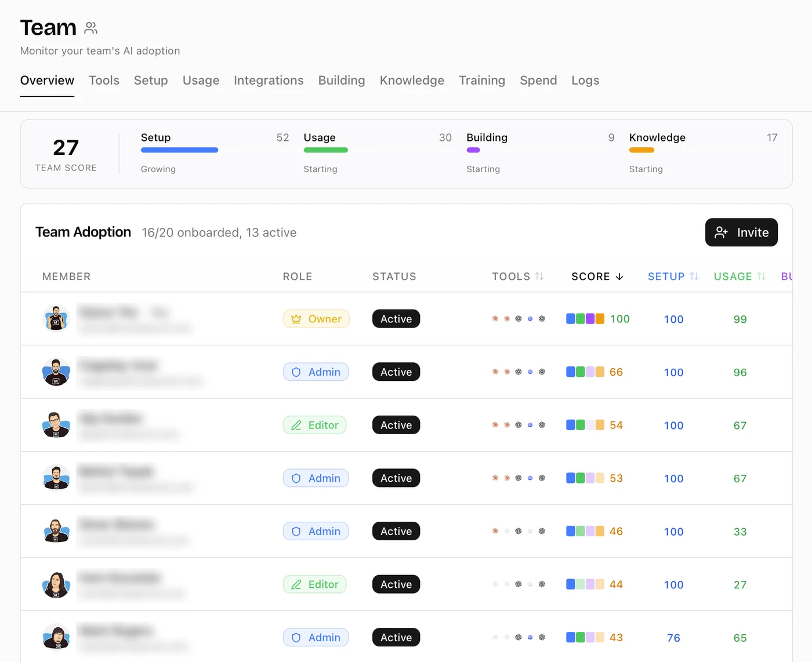Image resolution: width=812 pixels, height=662 pixels.
Task: Click shield icon in score 66 Admin badge
Action: (296, 372)
